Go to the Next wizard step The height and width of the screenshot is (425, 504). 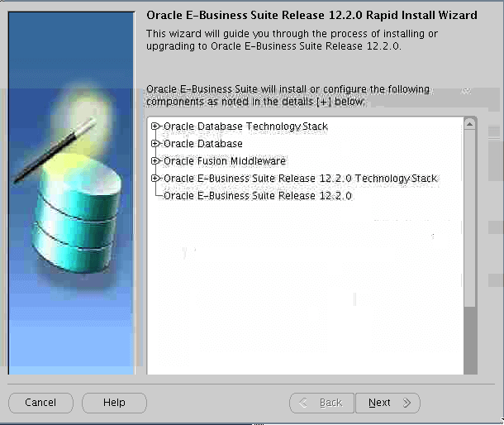coord(388,403)
